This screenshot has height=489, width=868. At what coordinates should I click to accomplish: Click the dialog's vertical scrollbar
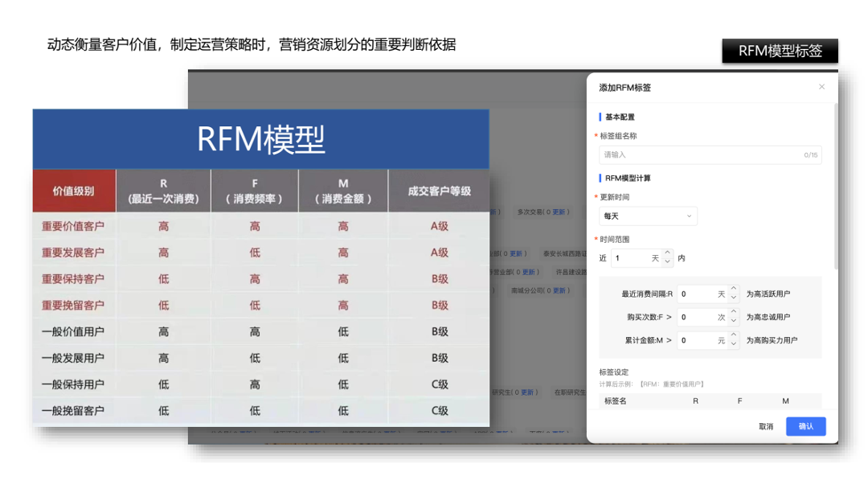(835, 185)
